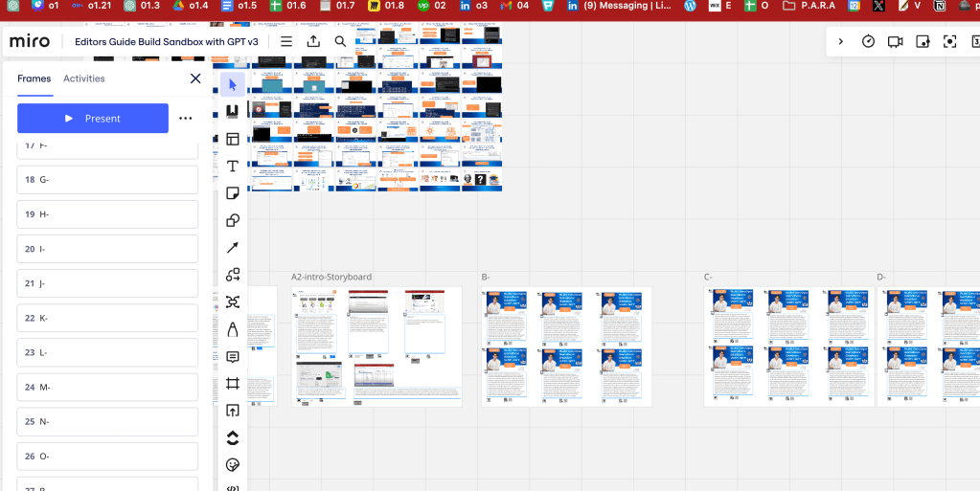
Task: Select frame 22 K- in list
Action: pyautogui.click(x=107, y=318)
